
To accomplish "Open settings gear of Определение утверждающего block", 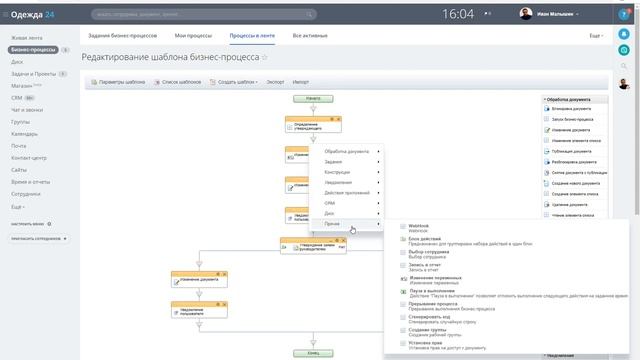I will pos(332,119).
